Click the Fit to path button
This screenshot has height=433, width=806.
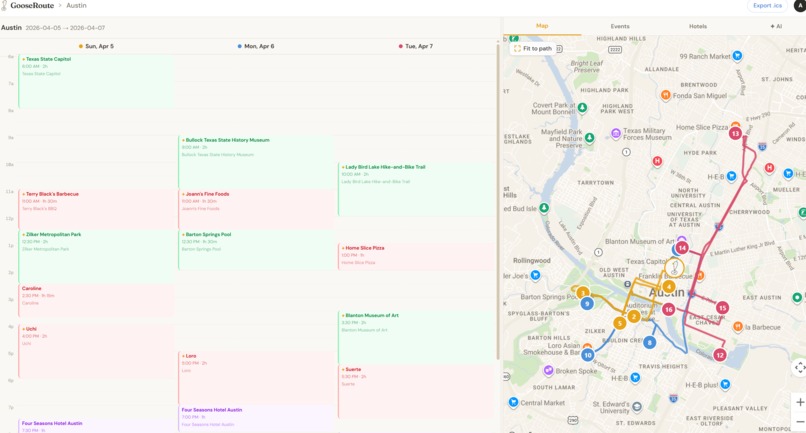pos(533,48)
